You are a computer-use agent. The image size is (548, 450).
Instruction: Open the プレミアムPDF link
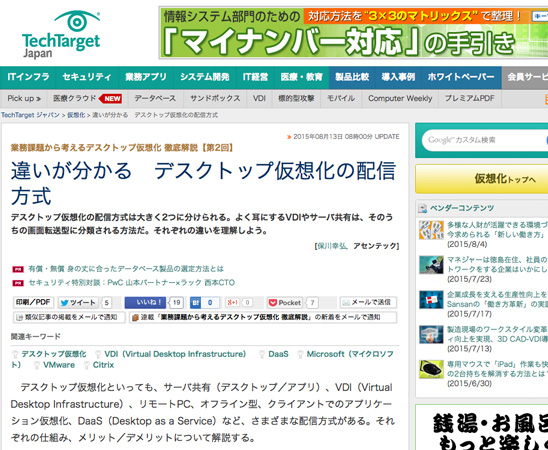469,99
